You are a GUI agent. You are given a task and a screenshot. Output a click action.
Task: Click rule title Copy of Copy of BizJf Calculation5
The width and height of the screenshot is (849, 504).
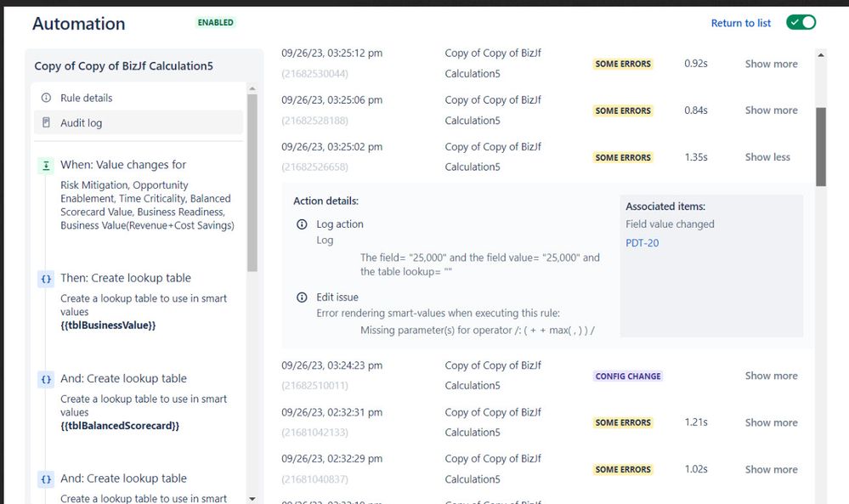click(123, 66)
